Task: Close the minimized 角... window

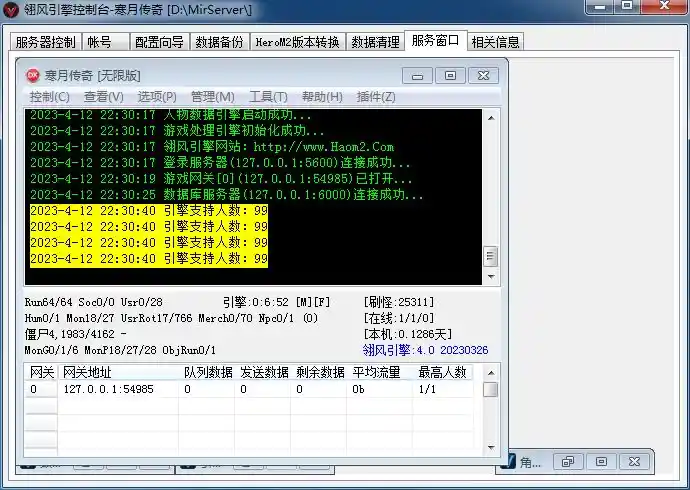Action: pos(634,461)
